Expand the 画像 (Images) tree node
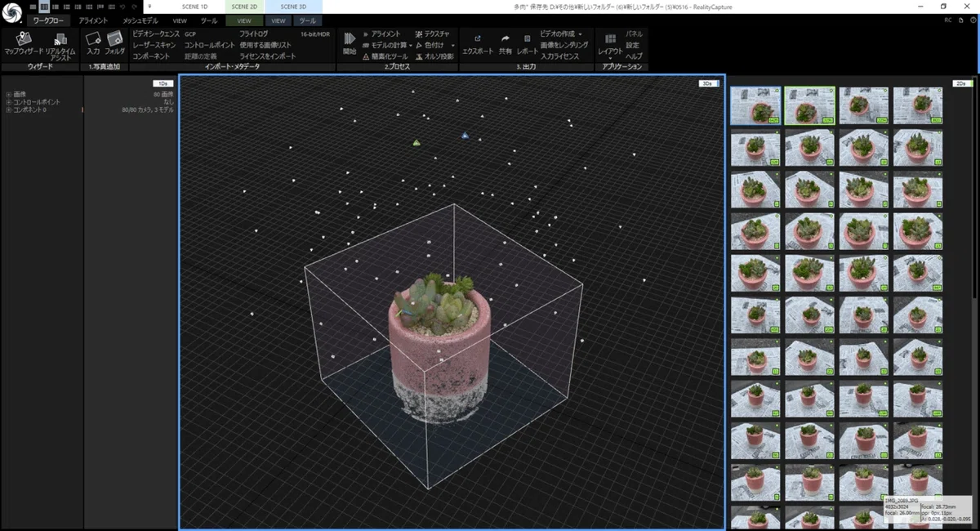980x531 pixels. coord(8,95)
